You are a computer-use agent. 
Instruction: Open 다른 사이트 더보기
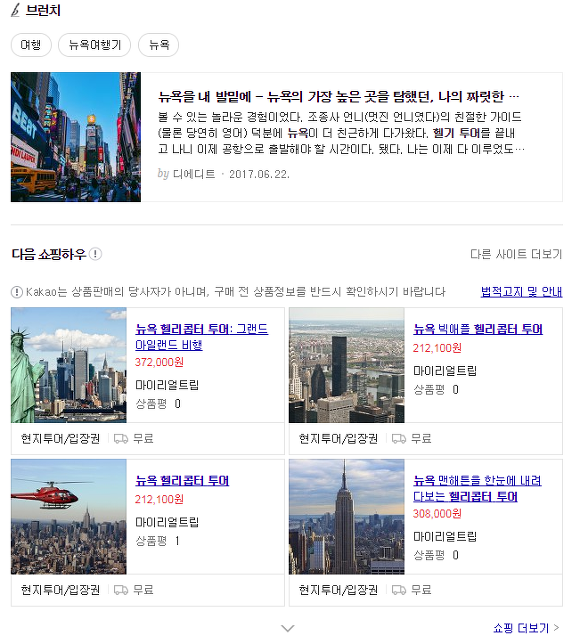[516, 254]
